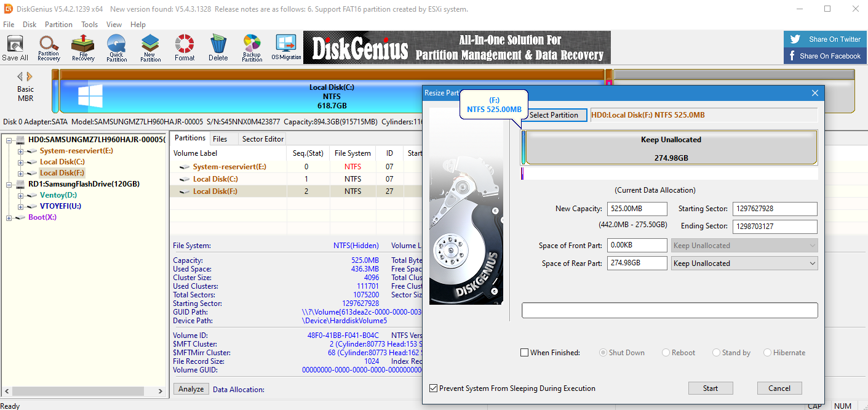Expand the Local Disk(C:) tree node
Viewport: 868px width, 410px height.
point(20,162)
